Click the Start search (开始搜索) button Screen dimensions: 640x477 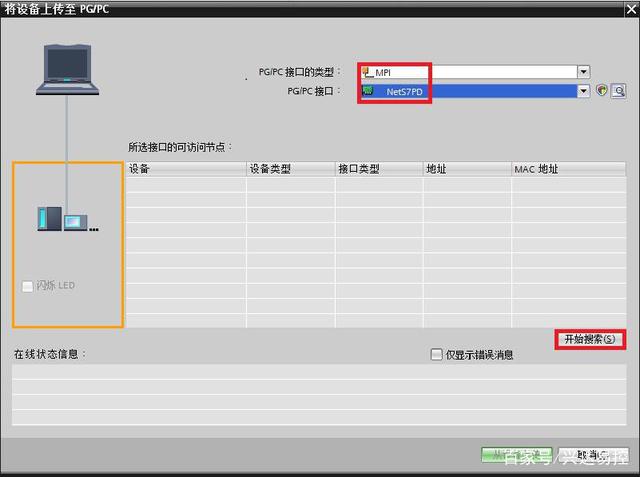[x=590, y=339]
